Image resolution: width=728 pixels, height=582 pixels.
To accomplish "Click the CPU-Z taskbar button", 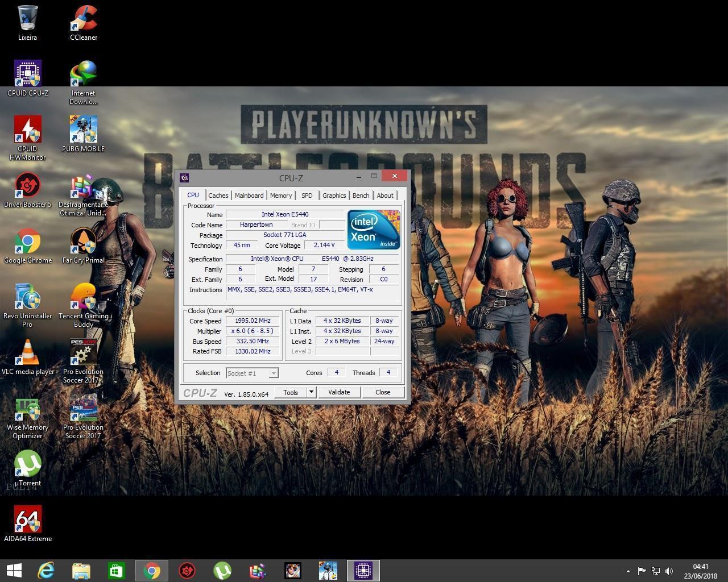I will pyautogui.click(x=363, y=570).
